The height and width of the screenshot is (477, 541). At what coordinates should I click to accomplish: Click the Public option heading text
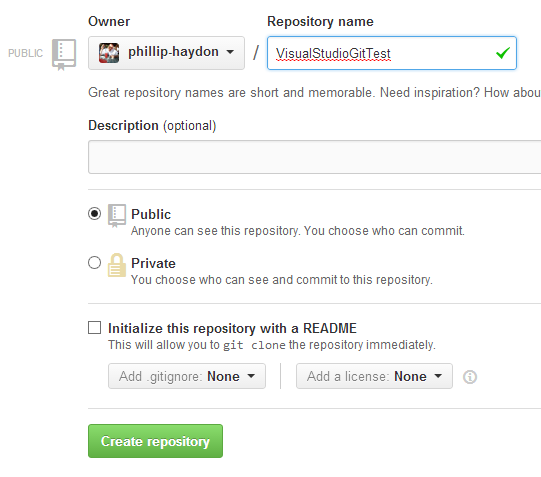click(x=151, y=215)
